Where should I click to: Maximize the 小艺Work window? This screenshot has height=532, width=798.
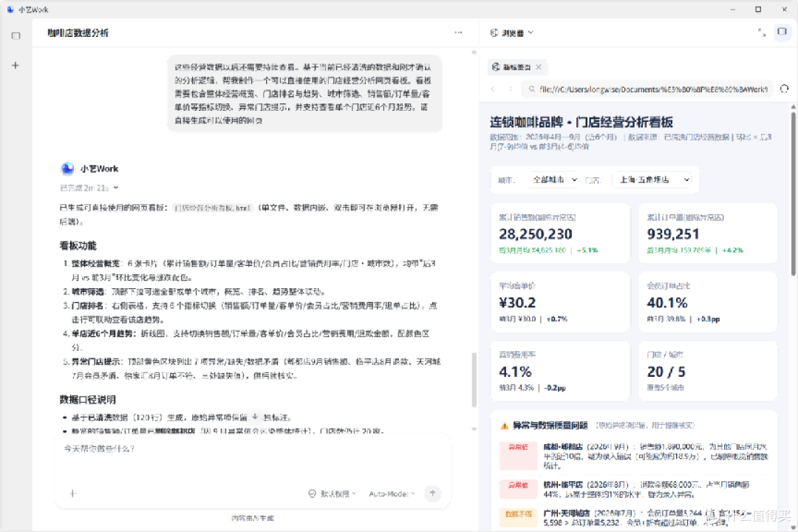point(758,9)
